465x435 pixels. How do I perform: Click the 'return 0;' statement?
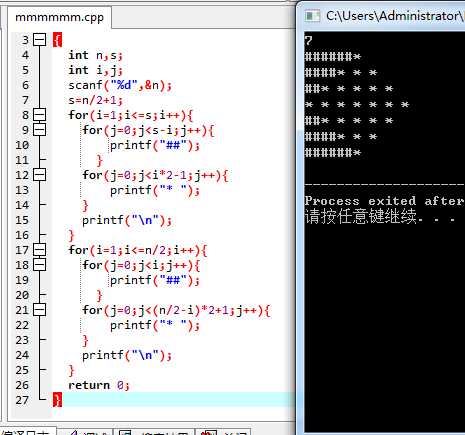99,385
